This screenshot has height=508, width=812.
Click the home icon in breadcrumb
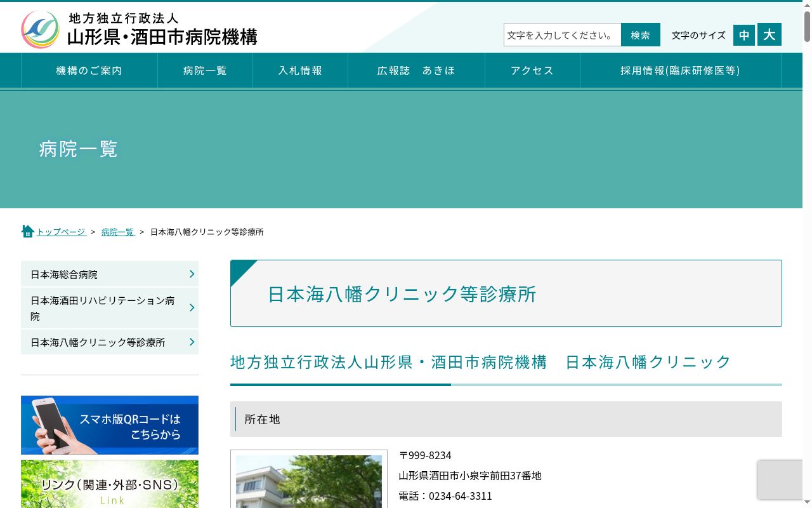[x=27, y=231]
